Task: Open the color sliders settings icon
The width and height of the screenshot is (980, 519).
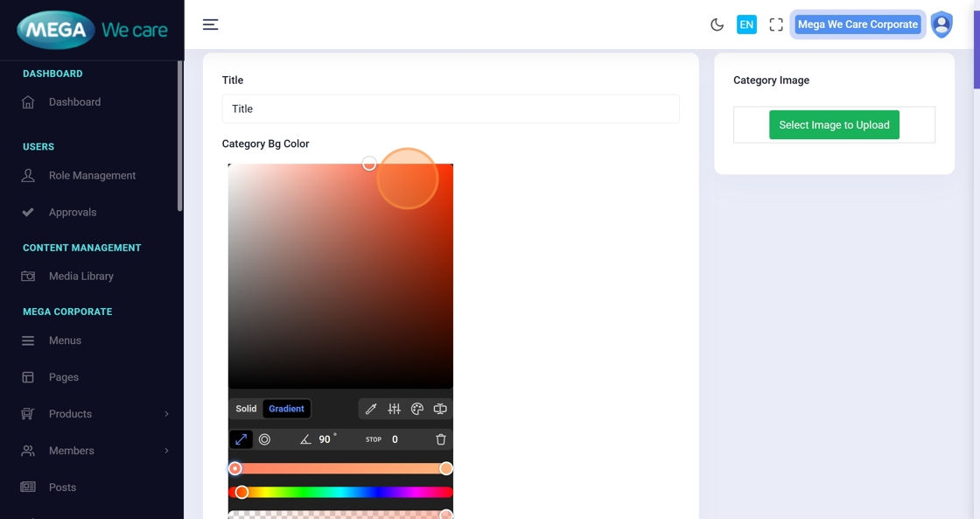Action: [395, 409]
